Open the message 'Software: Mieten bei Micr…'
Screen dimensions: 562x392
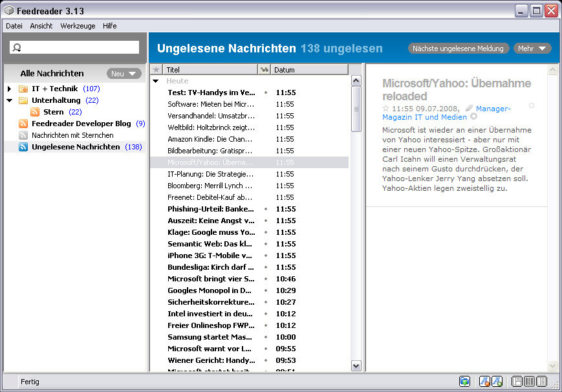249,104
